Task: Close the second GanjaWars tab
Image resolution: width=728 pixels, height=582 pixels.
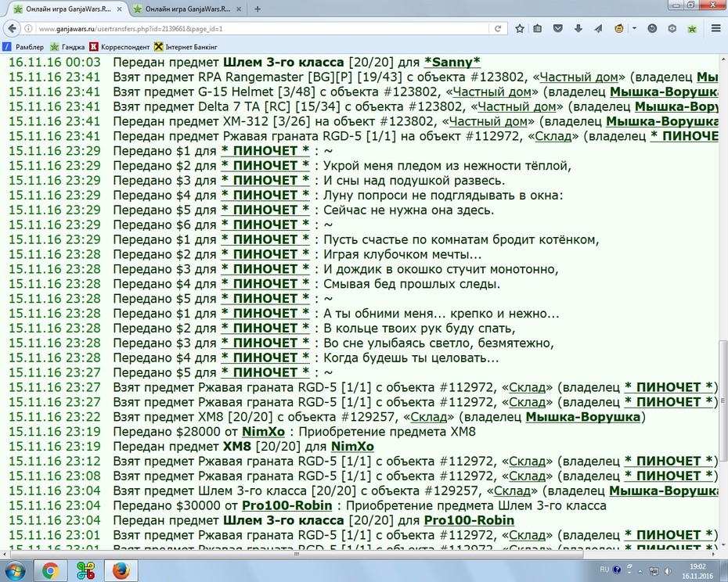Action: pyautogui.click(x=239, y=9)
